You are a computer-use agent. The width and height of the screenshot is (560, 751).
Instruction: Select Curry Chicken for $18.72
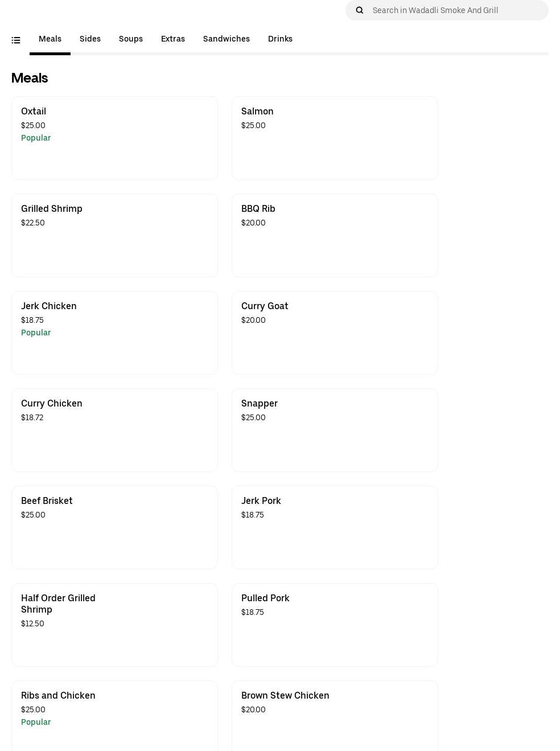(114, 430)
